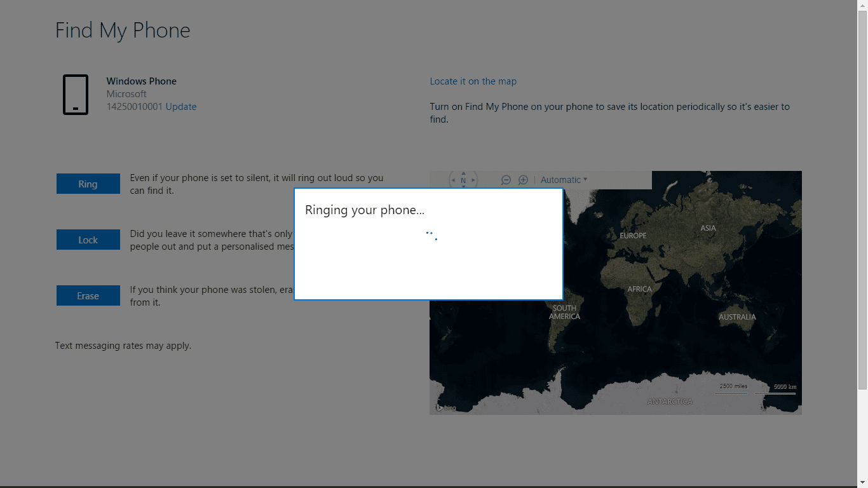Pan map left with compass arrow
868x488 pixels.
(453, 180)
